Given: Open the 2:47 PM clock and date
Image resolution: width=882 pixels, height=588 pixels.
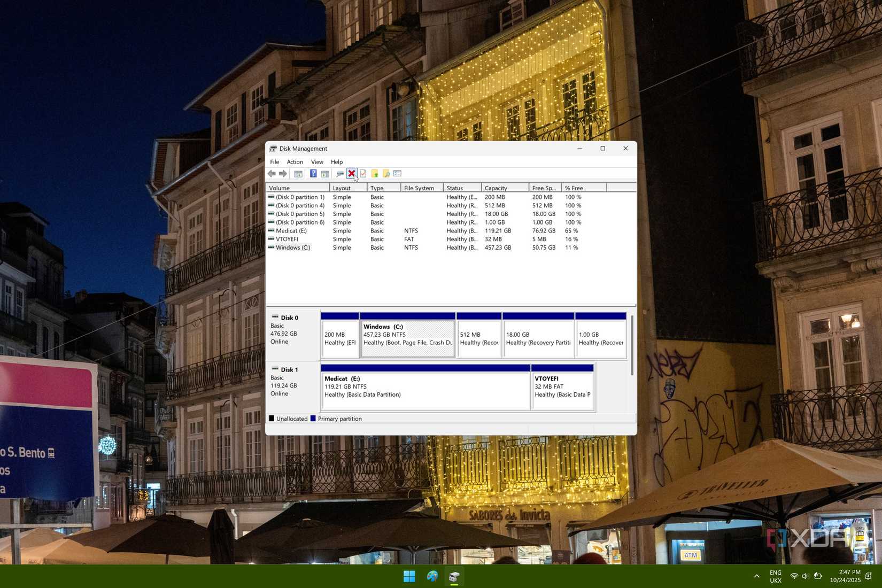Looking at the screenshot, I should 845,576.
